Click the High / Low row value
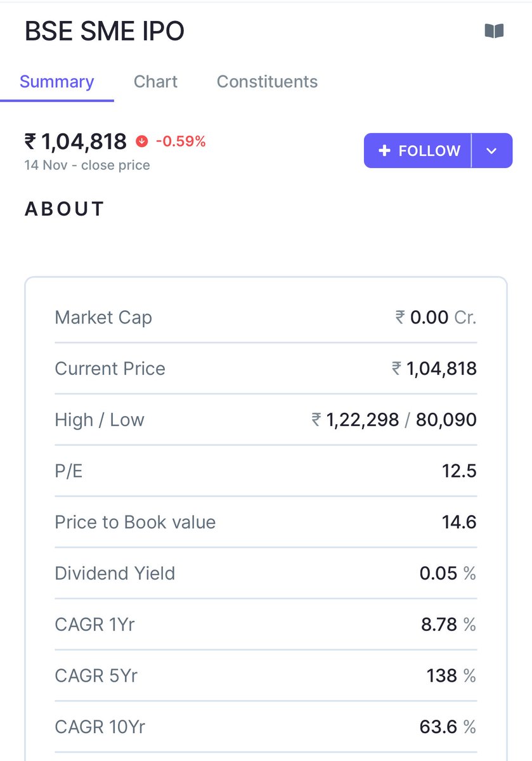532x761 pixels. (394, 420)
